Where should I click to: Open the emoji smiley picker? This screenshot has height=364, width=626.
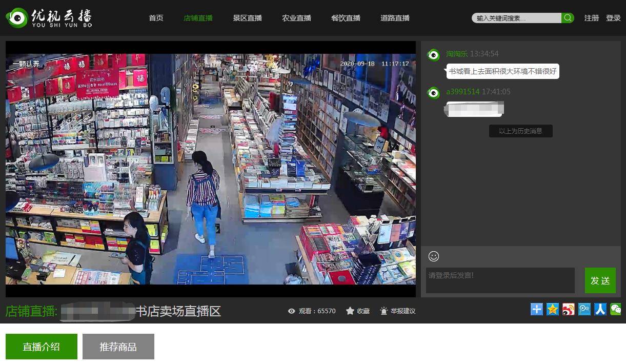pos(432,255)
